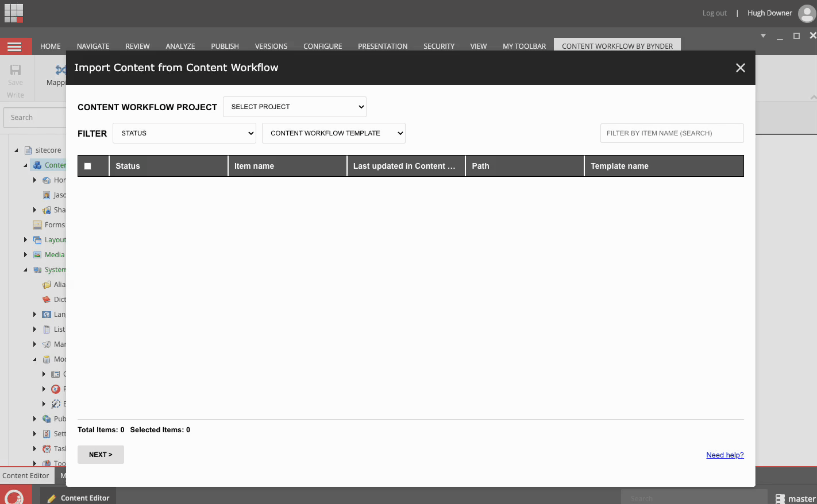The height and width of the screenshot is (504, 817).
Task: Open the Sitecore launchpad grid icon
Action: 14,13
